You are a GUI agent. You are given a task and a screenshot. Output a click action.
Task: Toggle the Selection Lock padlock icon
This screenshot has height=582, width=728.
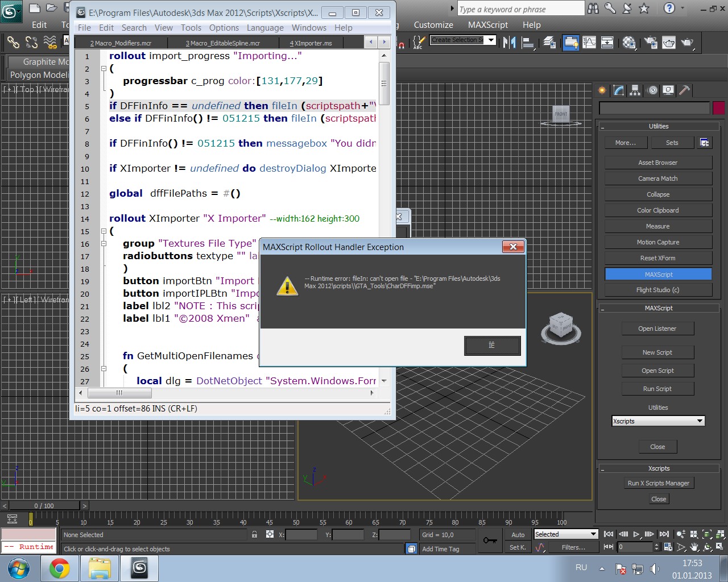(x=254, y=534)
